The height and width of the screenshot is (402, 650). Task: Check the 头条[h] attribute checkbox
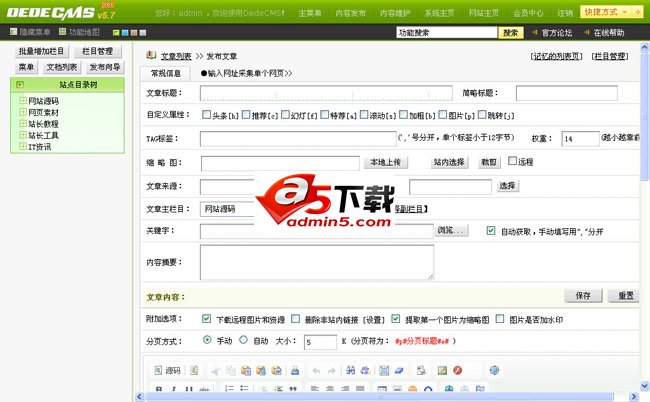point(206,115)
